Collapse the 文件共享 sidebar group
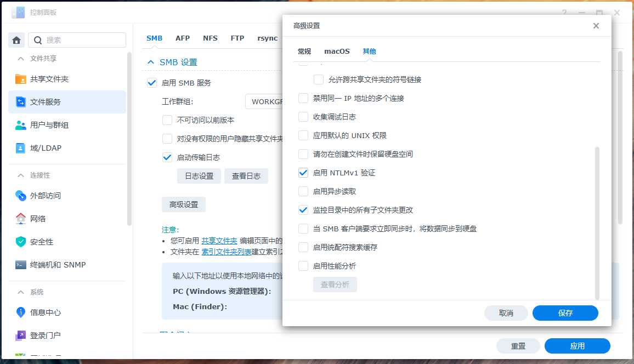This screenshot has height=364, width=634. point(21,59)
